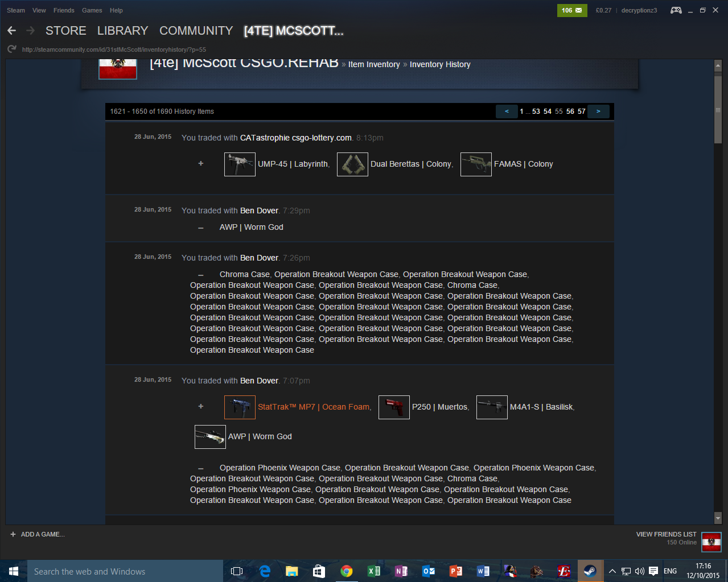The width and height of the screenshot is (728, 582).
Task: Launch Big Picture mode controller icon
Action: click(x=676, y=10)
